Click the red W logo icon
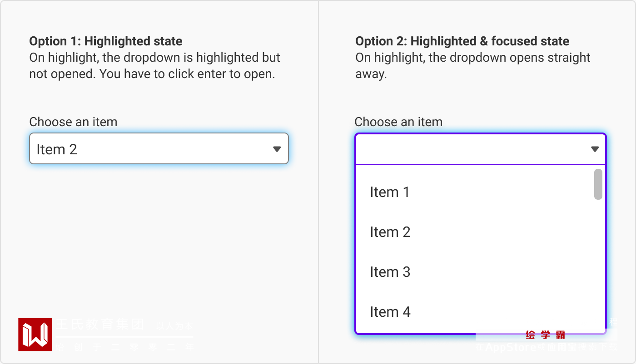Image resolution: width=636 pixels, height=364 pixels. coord(35,334)
